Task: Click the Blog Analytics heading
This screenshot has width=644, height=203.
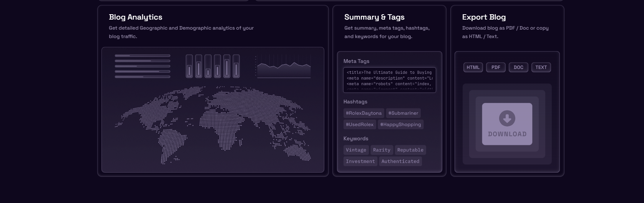Action: [x=136, y=17]
